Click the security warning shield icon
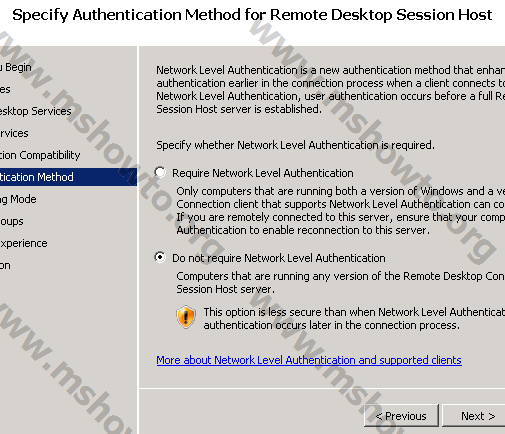Image resolution: width=505 pixels, height=434 pixels. point(186,317)
